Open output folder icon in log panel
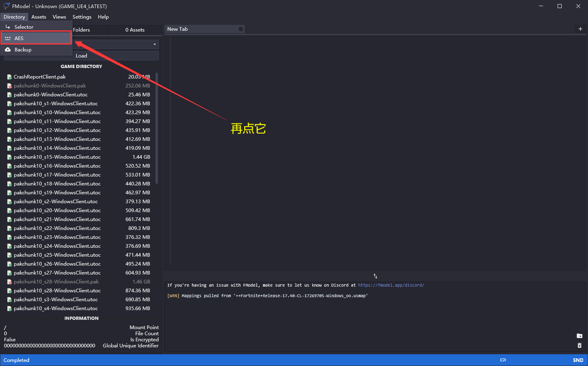Viewport: 588px width, 366px height. tap(579, 336)
